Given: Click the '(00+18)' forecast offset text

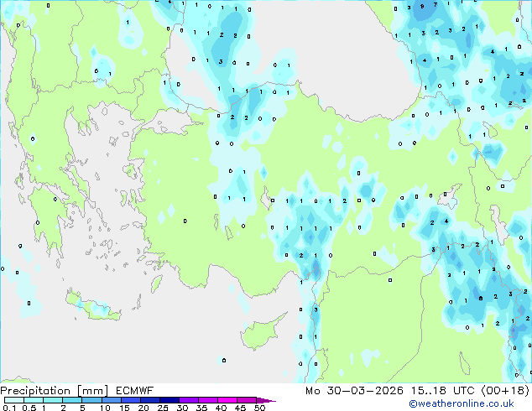Looking at the screenshot, I should (x=505, y=391).
